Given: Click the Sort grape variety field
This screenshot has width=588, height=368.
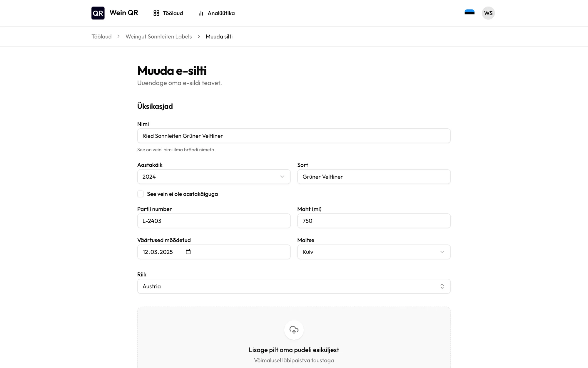Looking at the screenshot, I should [374, 177].
